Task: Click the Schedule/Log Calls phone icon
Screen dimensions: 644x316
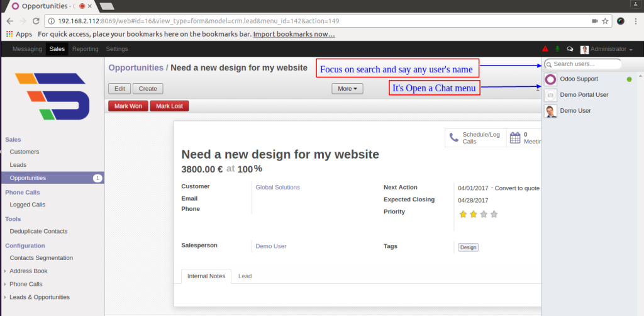Action: click(453, 138)
